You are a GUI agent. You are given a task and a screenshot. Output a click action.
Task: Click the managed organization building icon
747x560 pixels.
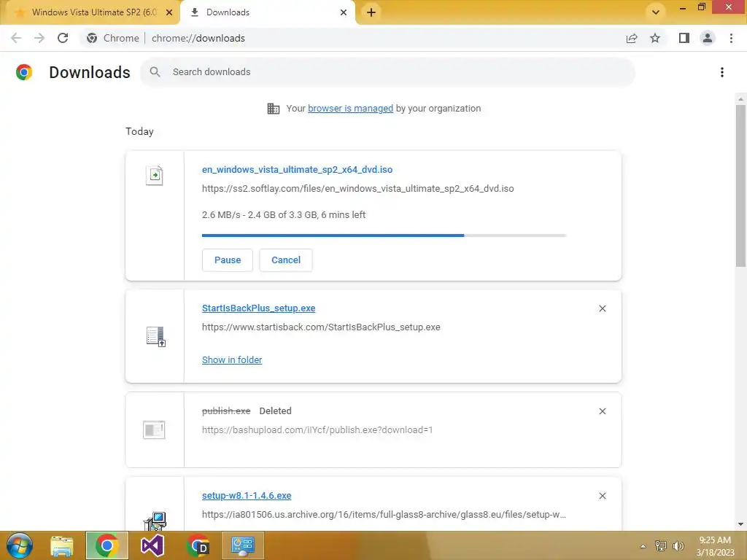274,109
